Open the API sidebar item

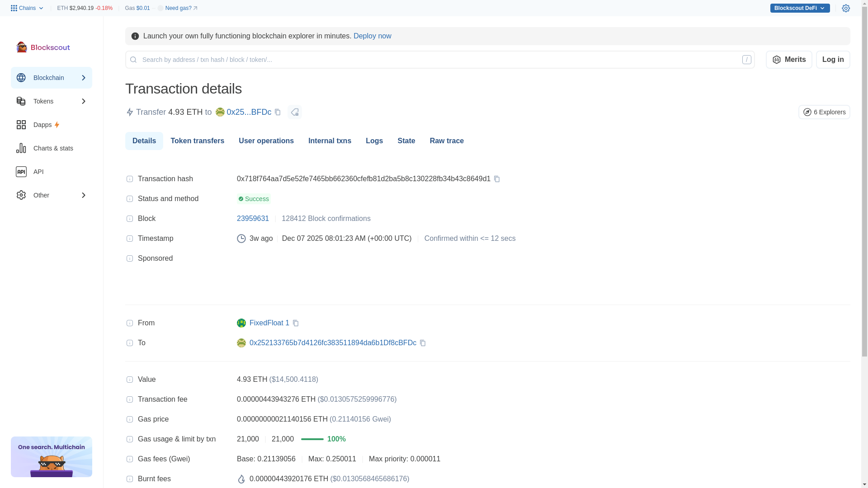click(x=52, y=172)
